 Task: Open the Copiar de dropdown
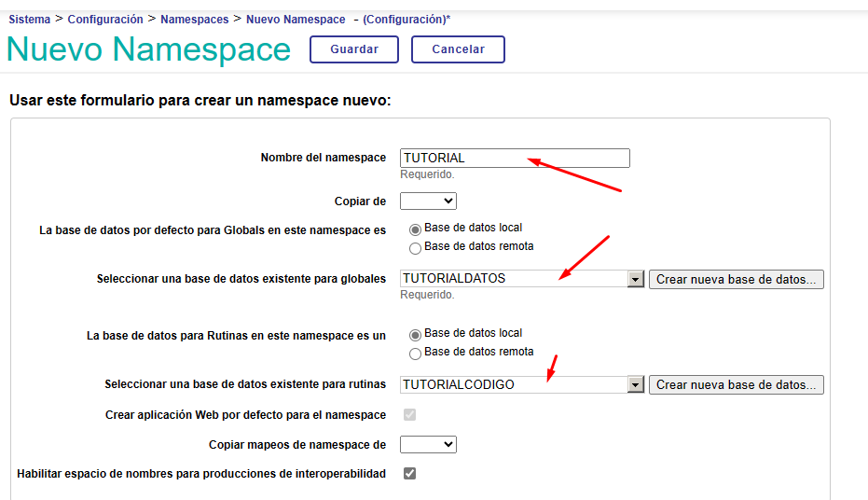pyautogui.click(x=428, y=201)
